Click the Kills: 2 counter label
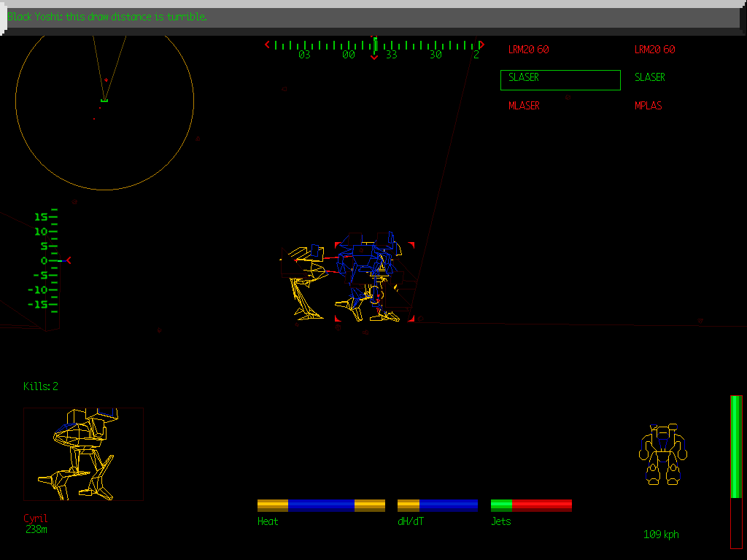The height and width of the screenshot is (560, 747). click(x=42, y=386)
